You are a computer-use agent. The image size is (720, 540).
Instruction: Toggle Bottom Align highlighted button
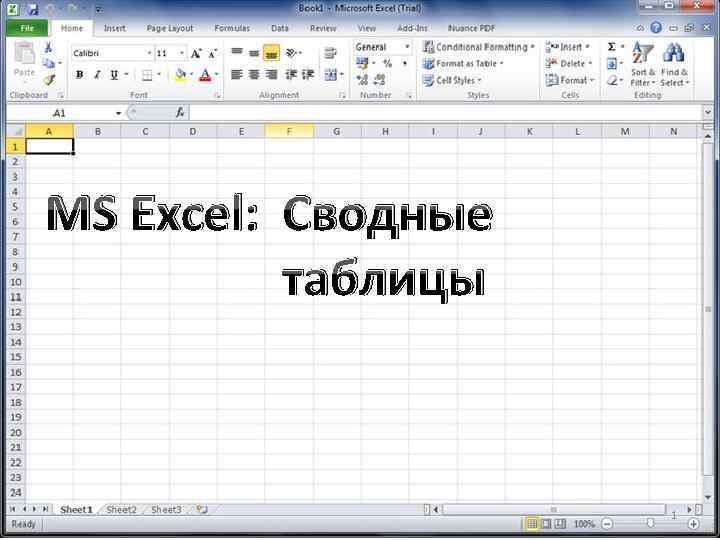pos(271,53)
